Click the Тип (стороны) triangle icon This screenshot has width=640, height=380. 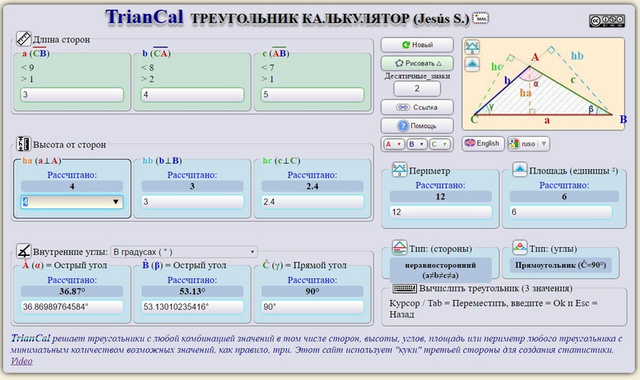coord(399,247)
